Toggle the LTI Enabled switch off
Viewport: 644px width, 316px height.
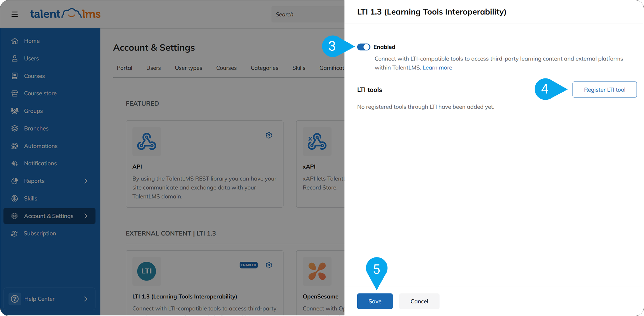point(364,47)
